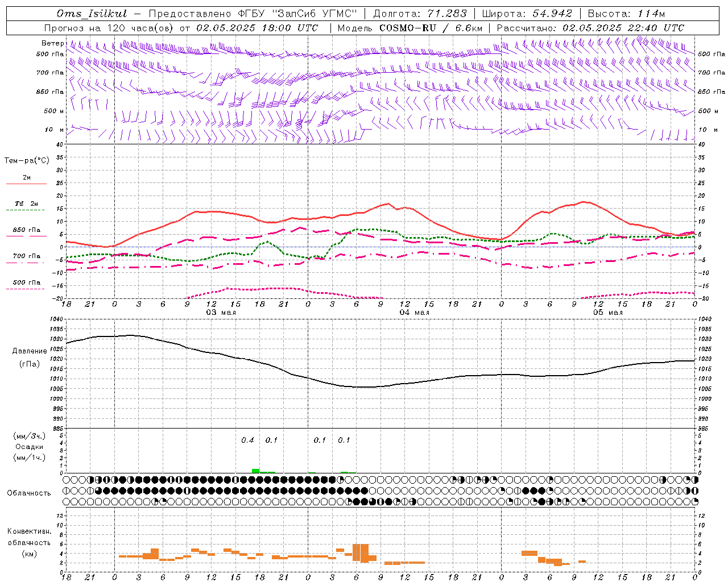Click the Давление pressure label

click(29, 351)
